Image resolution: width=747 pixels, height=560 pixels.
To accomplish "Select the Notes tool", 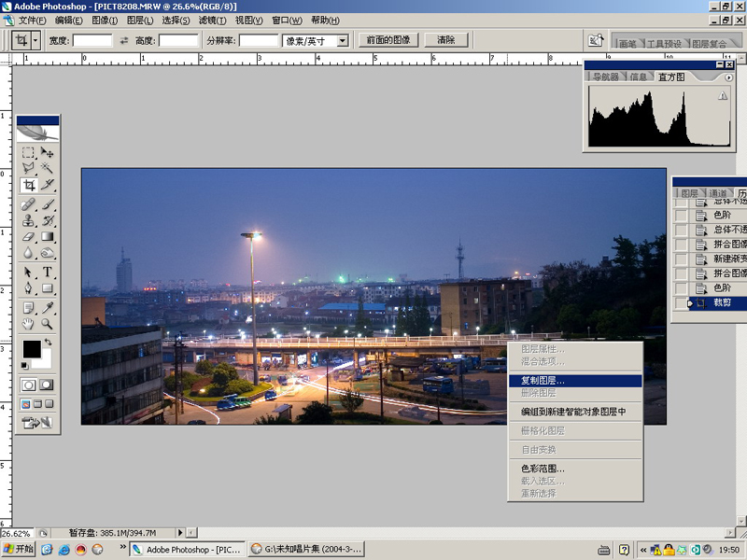I will (28, 308).
